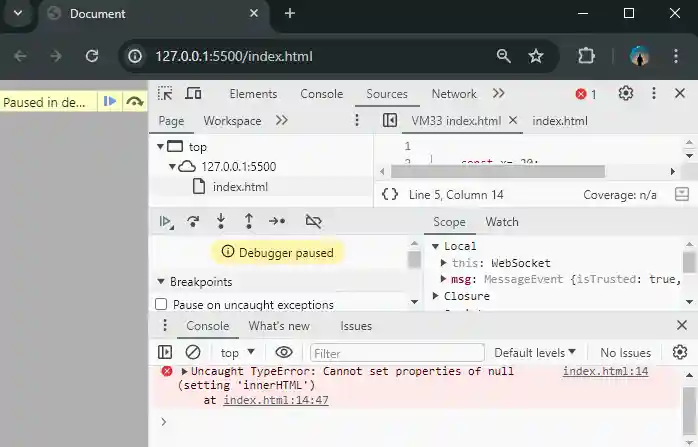Expand the Uncaught TypeError message
Screen dimensions: 698x447
(184, 371)
